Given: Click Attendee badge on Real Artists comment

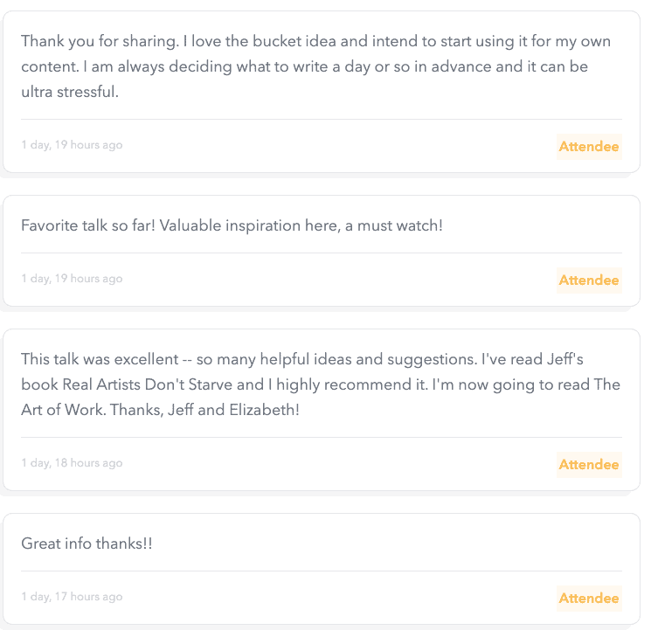Looking at the screenshot, I should point(588,465).
